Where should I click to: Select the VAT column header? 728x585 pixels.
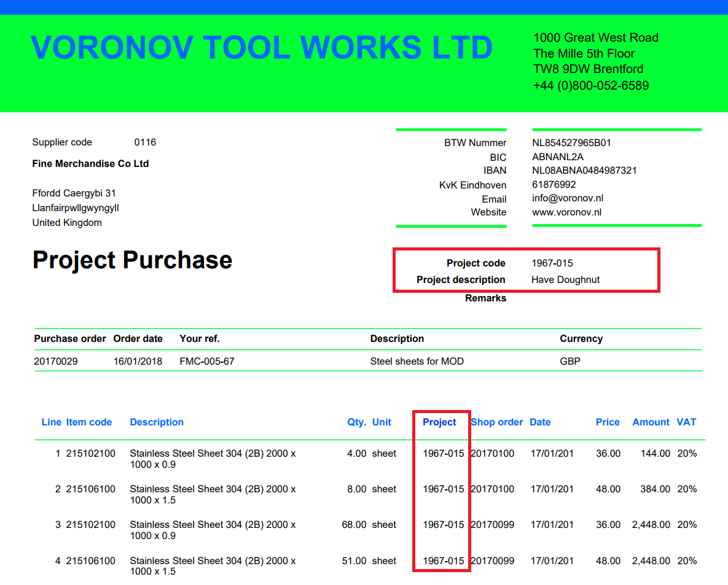point(686,422)
